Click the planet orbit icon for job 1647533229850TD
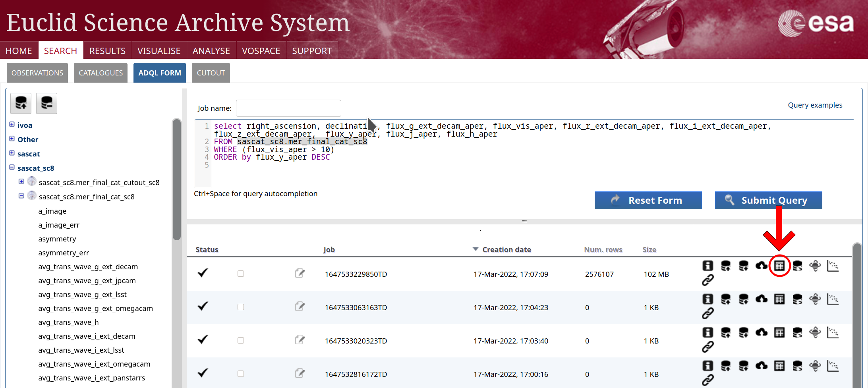The height and width of the screenshot is (388, 868). click(x=815, y=266)
